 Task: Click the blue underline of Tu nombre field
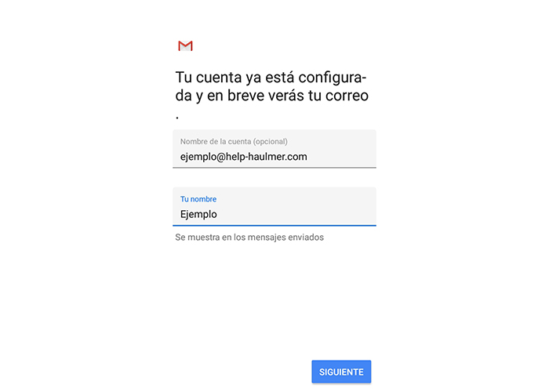(x=274, y=226)
